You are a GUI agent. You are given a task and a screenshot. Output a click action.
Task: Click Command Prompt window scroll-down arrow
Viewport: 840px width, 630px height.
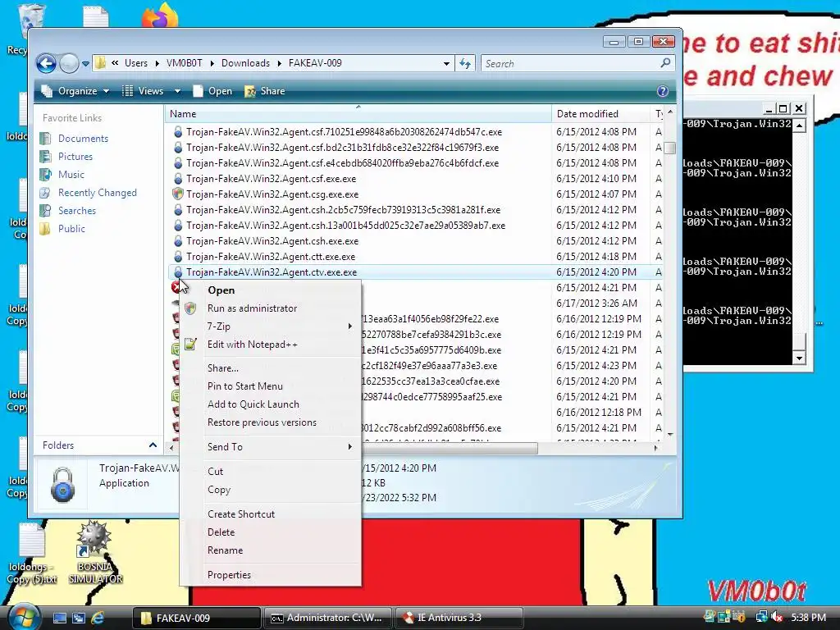799,358
